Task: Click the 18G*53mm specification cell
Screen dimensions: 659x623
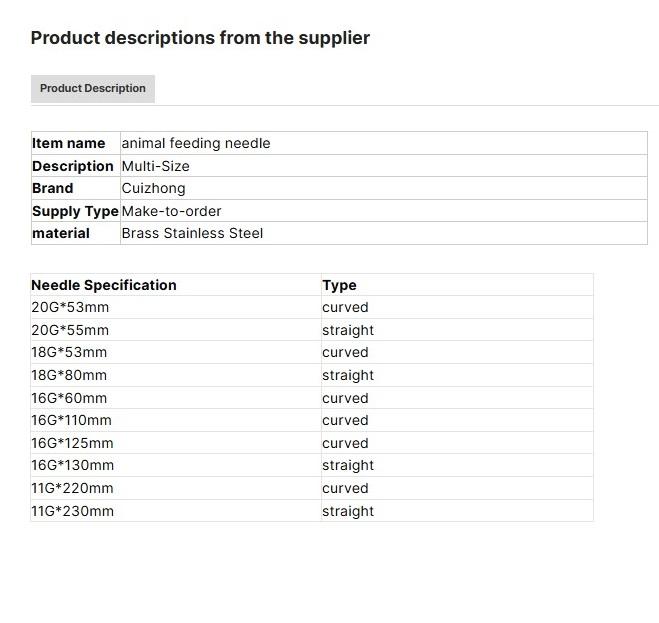Action: tap(69, 352)
